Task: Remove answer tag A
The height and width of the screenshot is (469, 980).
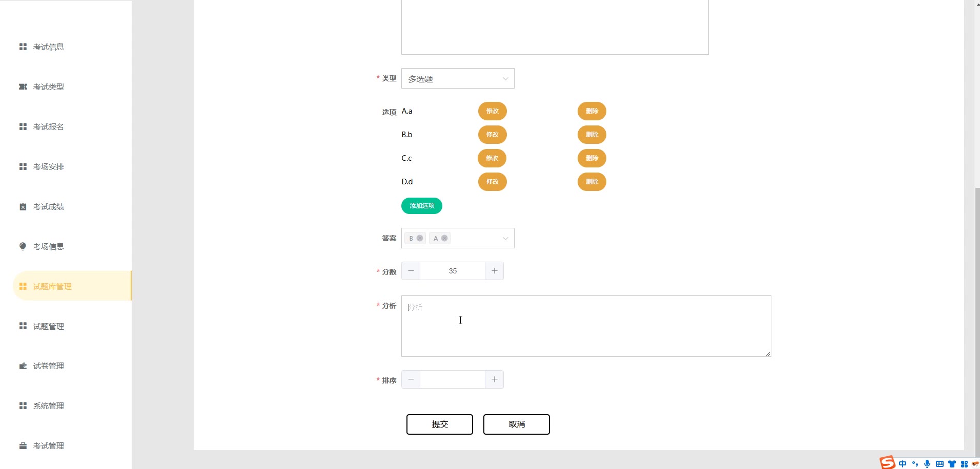Action: tap(444, 238)
